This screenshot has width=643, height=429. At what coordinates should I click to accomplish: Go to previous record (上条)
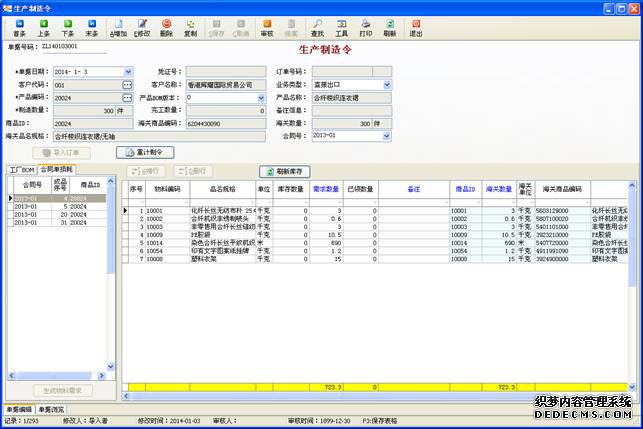coord(43,26)
